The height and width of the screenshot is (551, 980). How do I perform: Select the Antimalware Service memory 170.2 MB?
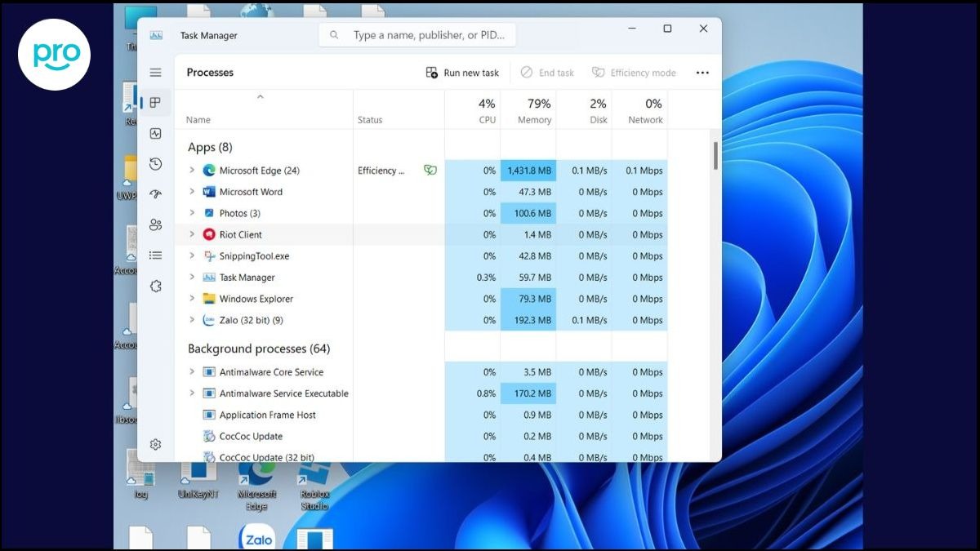[x=528, y=393]
